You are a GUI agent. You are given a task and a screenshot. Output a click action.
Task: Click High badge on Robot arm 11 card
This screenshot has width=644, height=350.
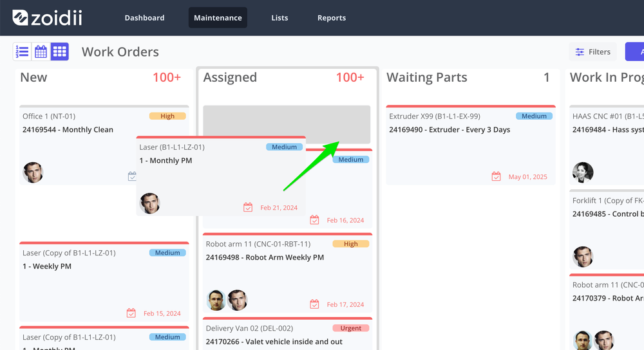click(351, 244)
